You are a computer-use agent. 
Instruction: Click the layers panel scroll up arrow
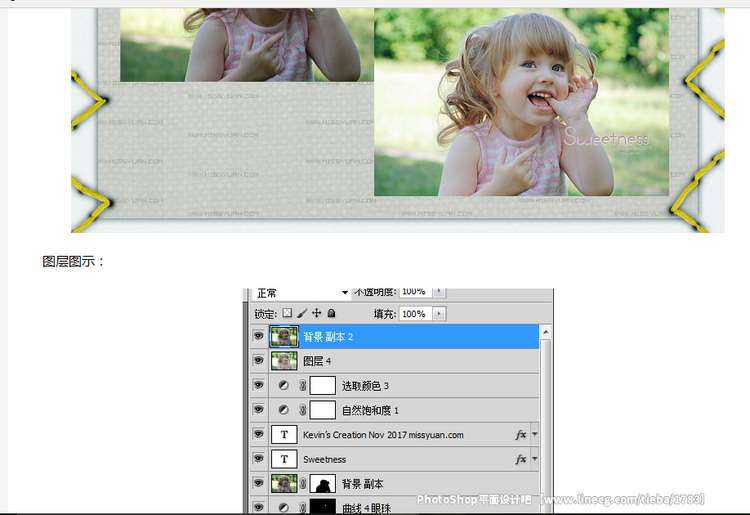point(545,332)
